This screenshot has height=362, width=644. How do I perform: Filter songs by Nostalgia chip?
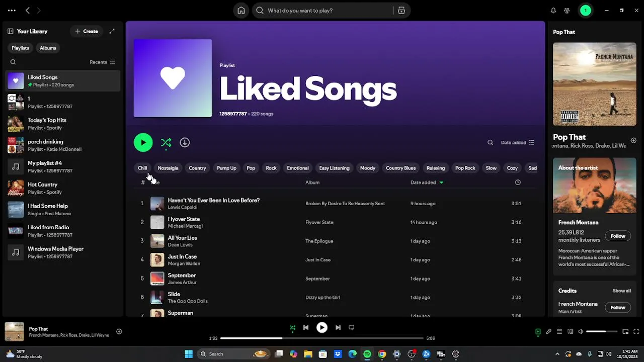point(168,168)
